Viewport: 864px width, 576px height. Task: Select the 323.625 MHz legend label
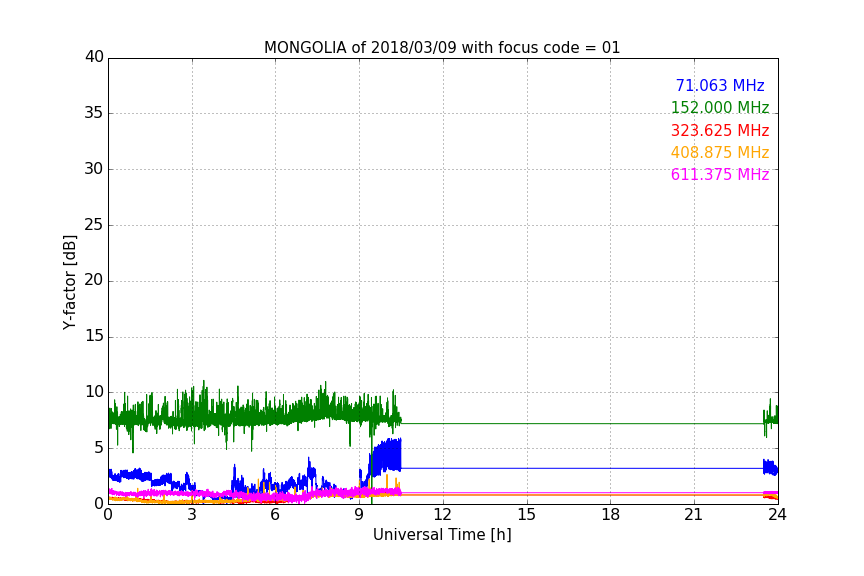coord(720,130)
